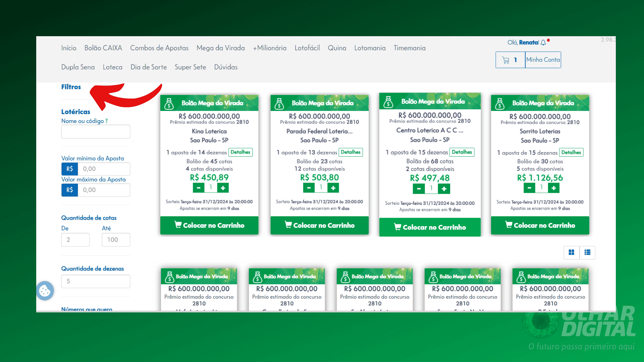This screenshot has height=362, width=644.
Task: Increase quantity on Parada Federal Loteria card
Action: tap(333, 188)
